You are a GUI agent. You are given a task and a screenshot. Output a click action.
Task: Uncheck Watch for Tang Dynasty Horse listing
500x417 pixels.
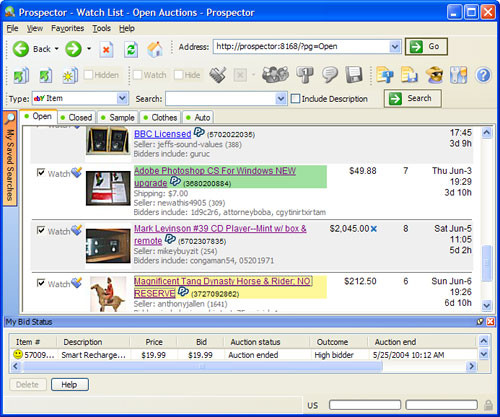[x=41, y=283]
